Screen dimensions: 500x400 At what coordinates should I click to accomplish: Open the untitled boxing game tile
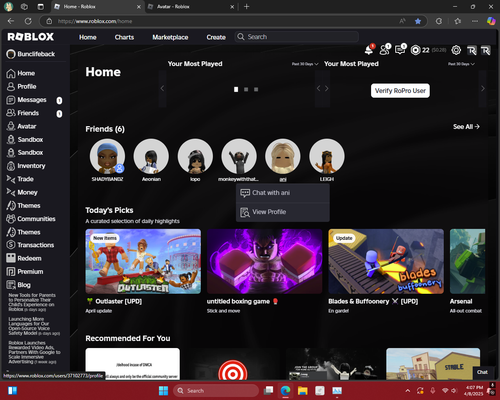[264, 261]
